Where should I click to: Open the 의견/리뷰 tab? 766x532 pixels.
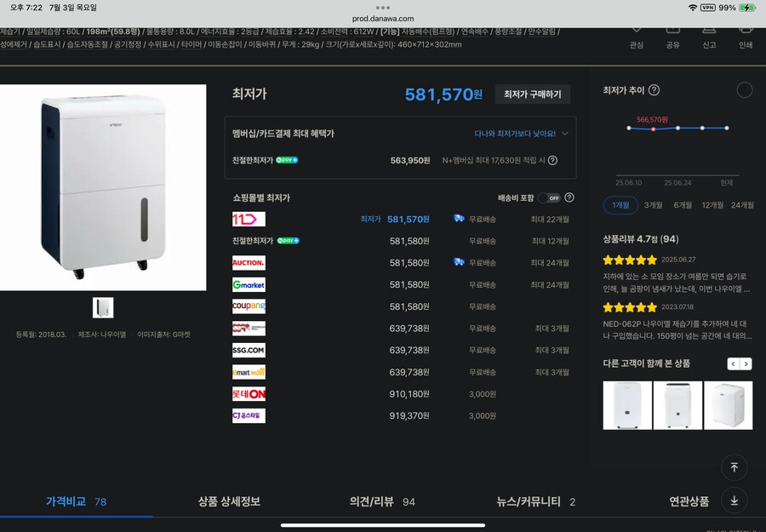point(382,501)
